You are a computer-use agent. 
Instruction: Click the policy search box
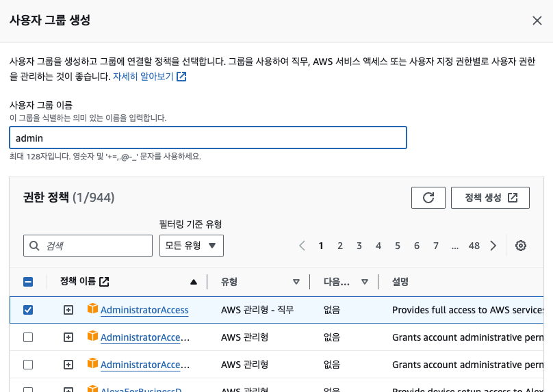pyautogui.click(x=88, y=246)
